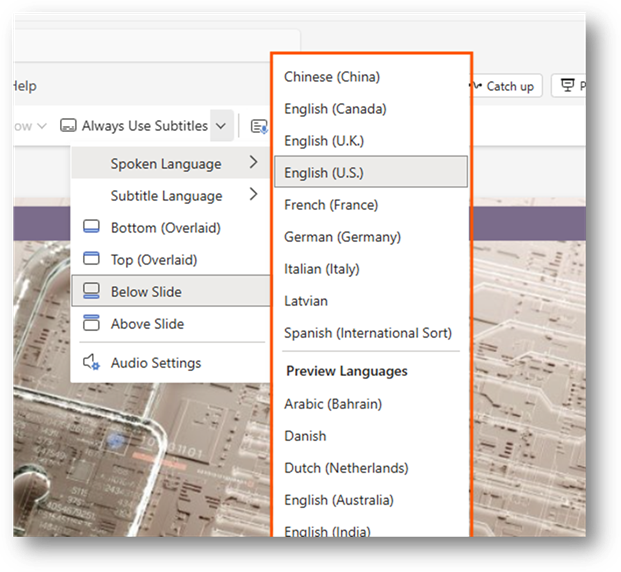Choose French (France) from the language list

coord(330,205)
